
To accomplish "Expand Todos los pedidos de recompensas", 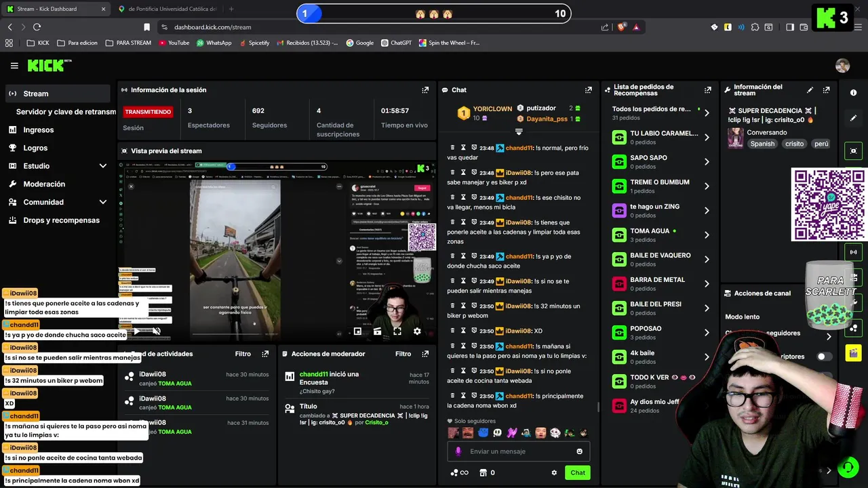I will tap(707, 113).
